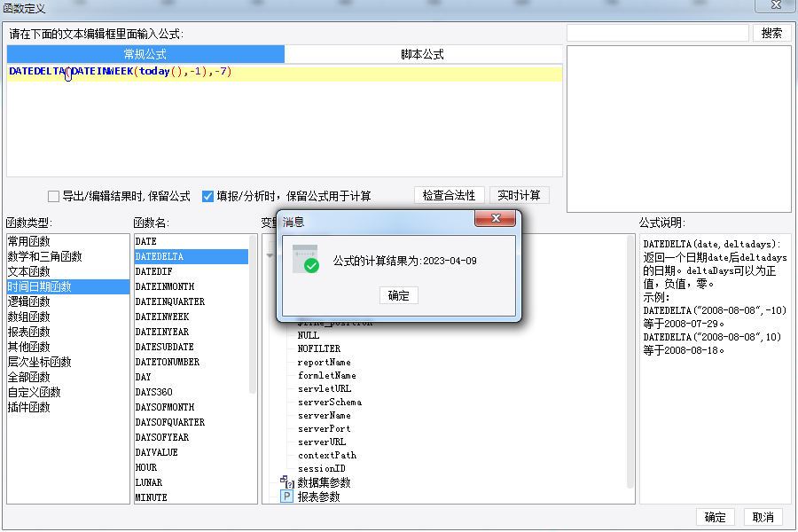Switch to 常规公式 tab
The image size is (798, 532).
tap(145, 54)
